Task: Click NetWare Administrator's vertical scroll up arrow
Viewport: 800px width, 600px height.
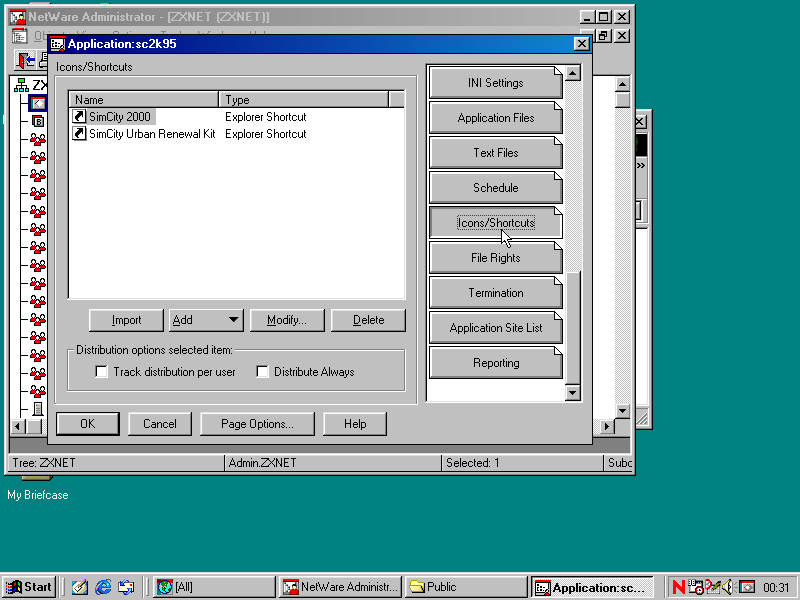Action: pyautogui.click(x=622, y=84)
